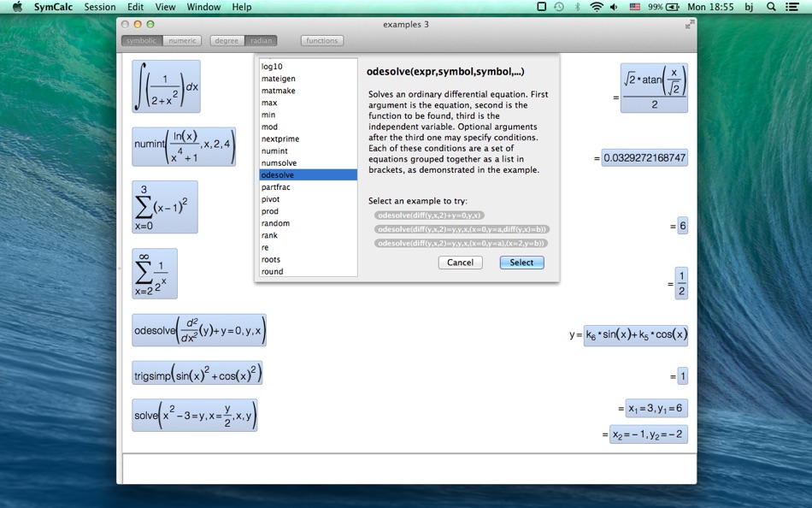Viewport: 812px width, 508px height.
Task: Select rank in function list
Action: click(308, 235)
